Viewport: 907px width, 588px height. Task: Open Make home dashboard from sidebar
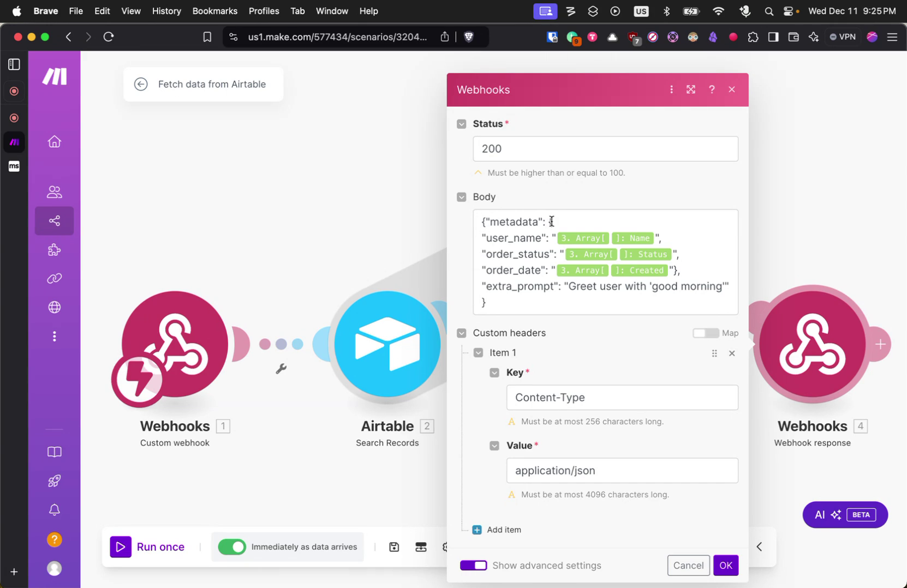(54, 141)
